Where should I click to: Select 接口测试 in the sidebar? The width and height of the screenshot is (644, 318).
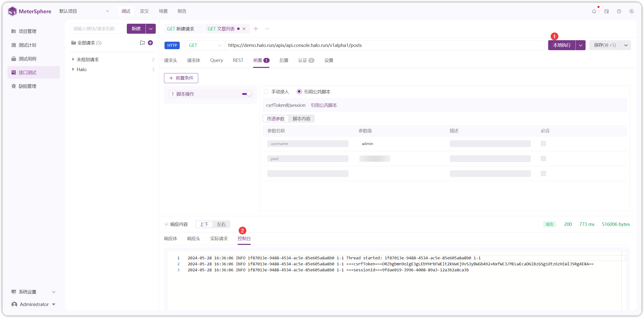pos(33,72)
